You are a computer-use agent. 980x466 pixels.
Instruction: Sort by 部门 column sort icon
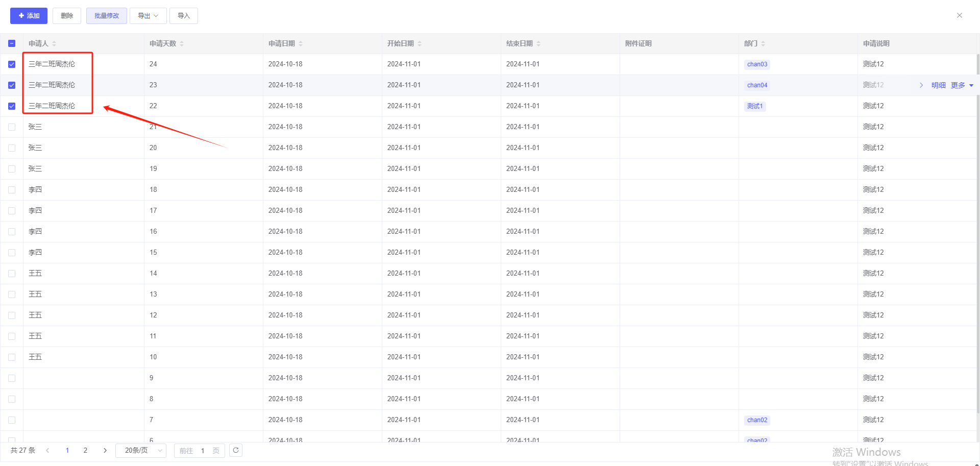tap(763, 44)
